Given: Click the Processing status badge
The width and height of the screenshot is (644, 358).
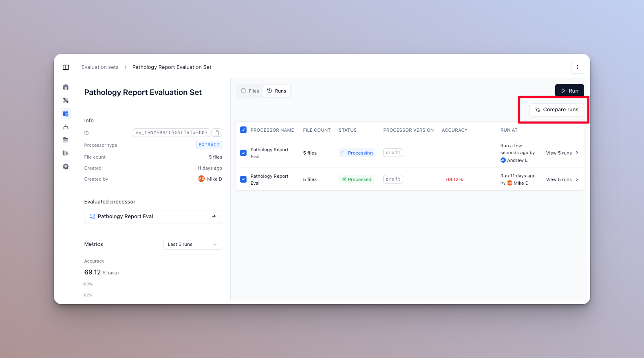Looking at the screenshot, I should tap(357, 153).
